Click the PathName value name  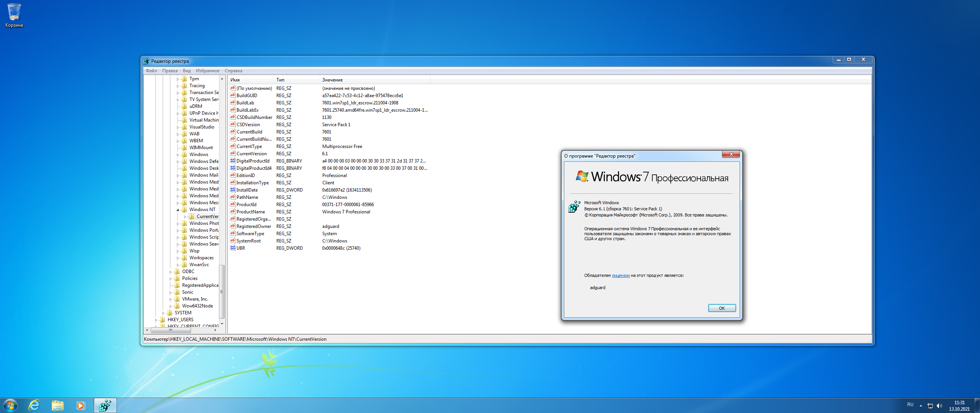(x=247, y=197)
